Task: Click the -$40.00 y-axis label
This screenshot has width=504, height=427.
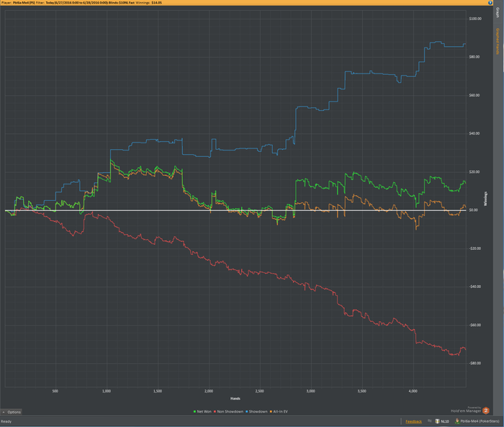Action: 474,287
